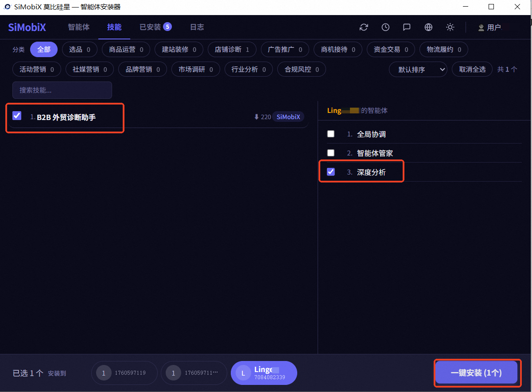Filter by 品牌营销 category

[143, 70]
